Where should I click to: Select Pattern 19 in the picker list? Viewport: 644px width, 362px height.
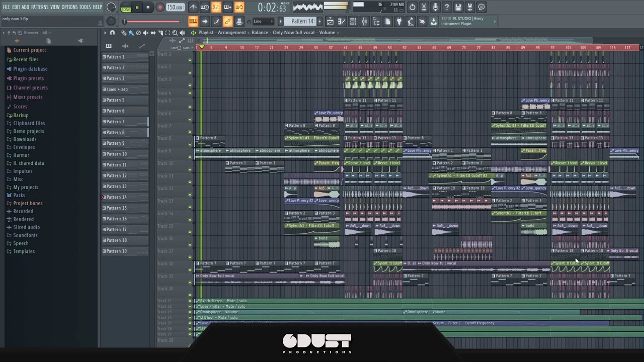tap(125, 251)
